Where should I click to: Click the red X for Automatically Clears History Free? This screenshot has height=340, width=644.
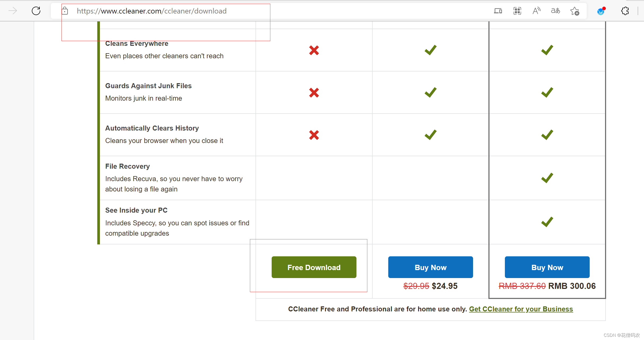(x=314, y=135)
